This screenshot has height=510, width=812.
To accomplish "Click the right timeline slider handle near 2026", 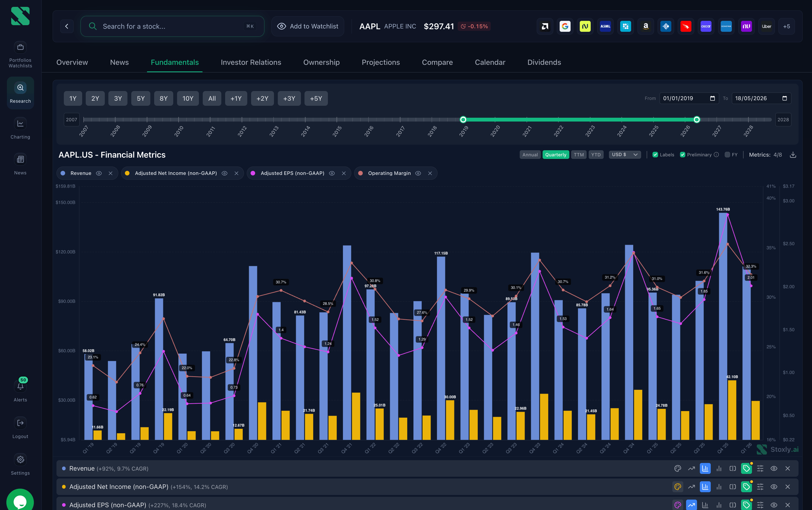I will tap(697, 120).
